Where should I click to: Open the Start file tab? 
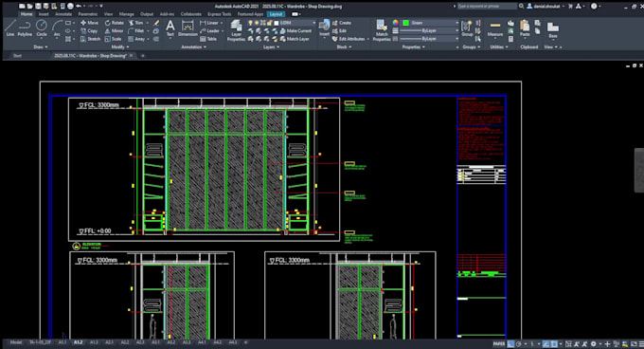pos(17,56)
